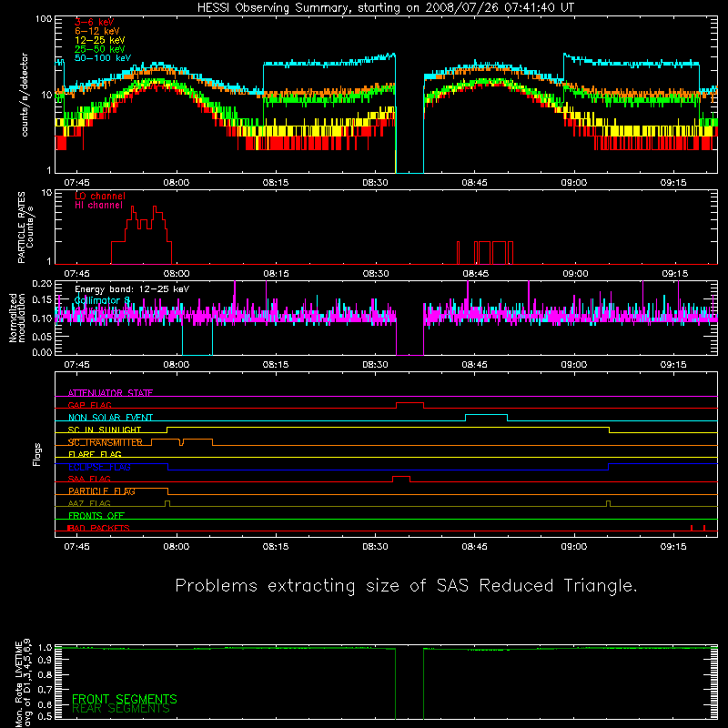Select the PARTICLE_FLAG label

[102, 491]
